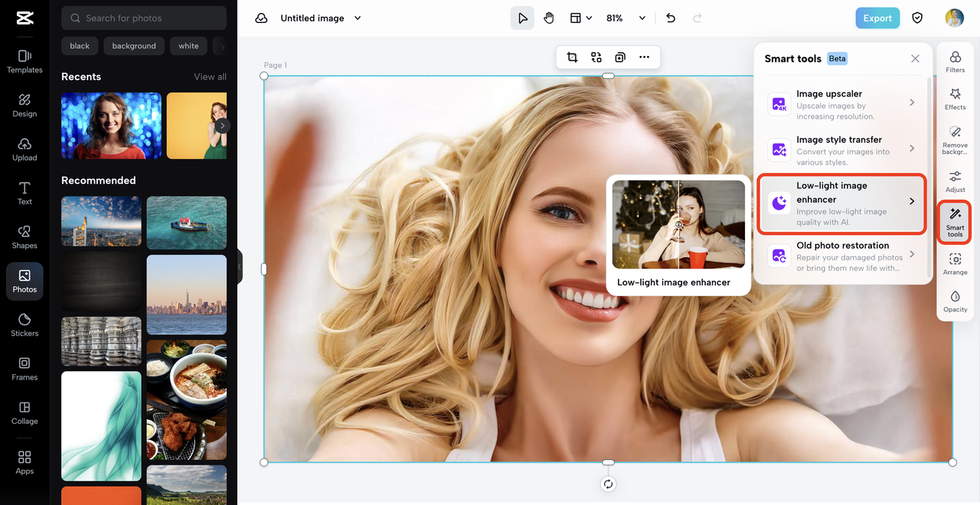Click the duplicate icon in floating toolbar
The height and width of the screenshot is (505, 980).
(620, 57)
